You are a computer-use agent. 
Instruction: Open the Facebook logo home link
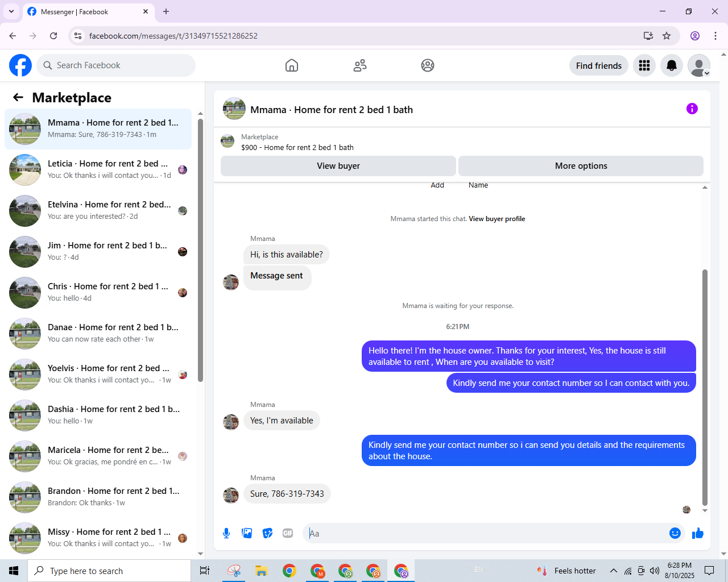(x=20, y=65)
